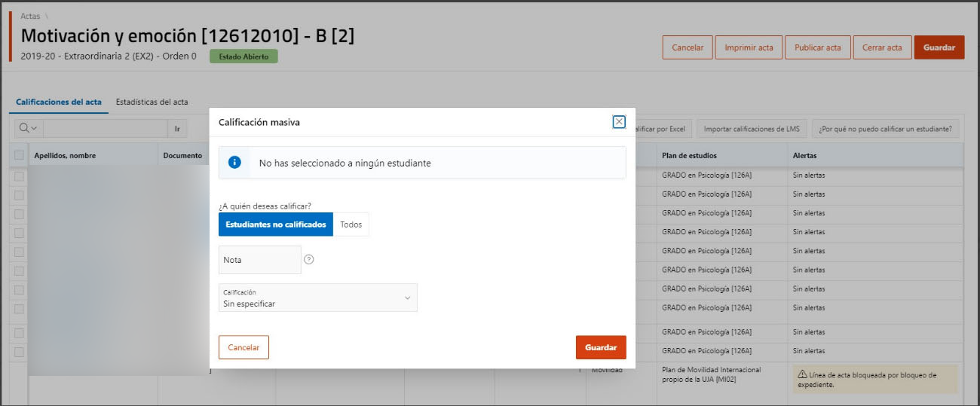
Task: Click Guardar in the dialog
Action: pyautogui.click(x=601, y=347)
